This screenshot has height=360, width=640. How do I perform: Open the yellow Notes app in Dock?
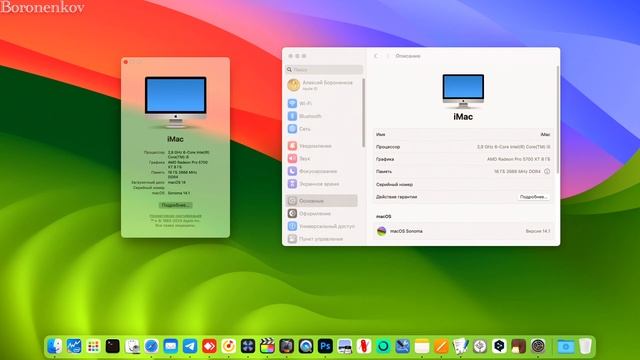click(422, 346)
